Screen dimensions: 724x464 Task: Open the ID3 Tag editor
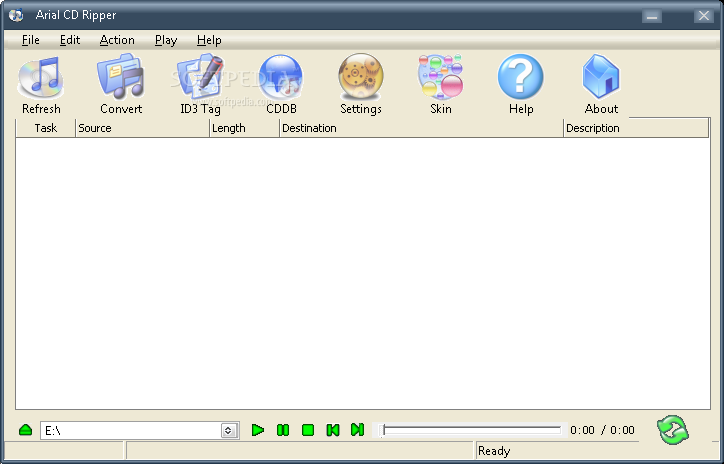click(x=200, y=78)
